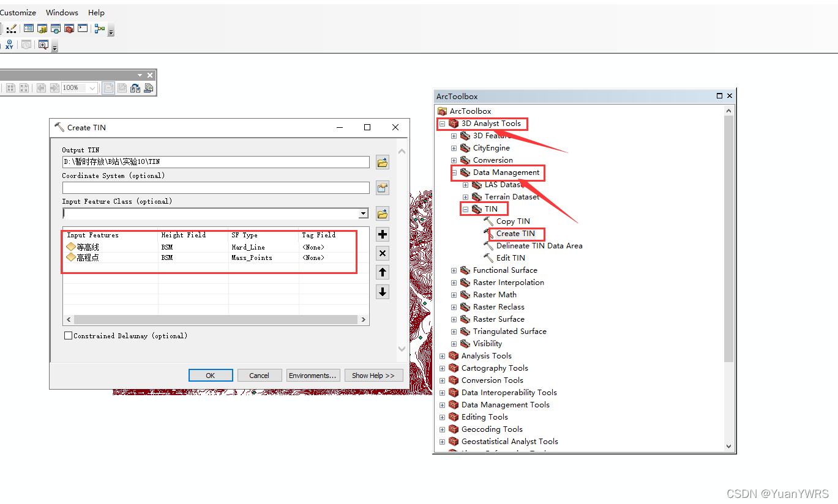Click the horizontal scrollbar in input features table
This screenshot has height=504, width=838.
tap(215, 319)
